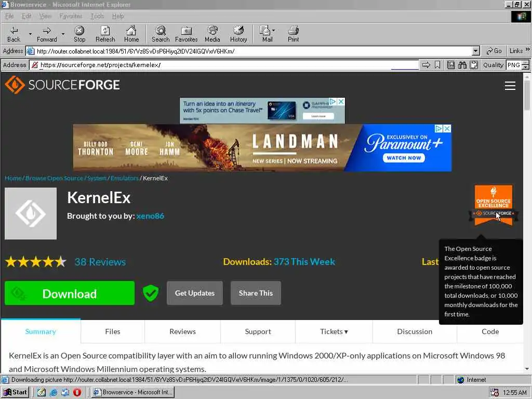Screen dimensions: 532x399
Task: Click the Browservice clipboard icon
Action: point(474,65)
